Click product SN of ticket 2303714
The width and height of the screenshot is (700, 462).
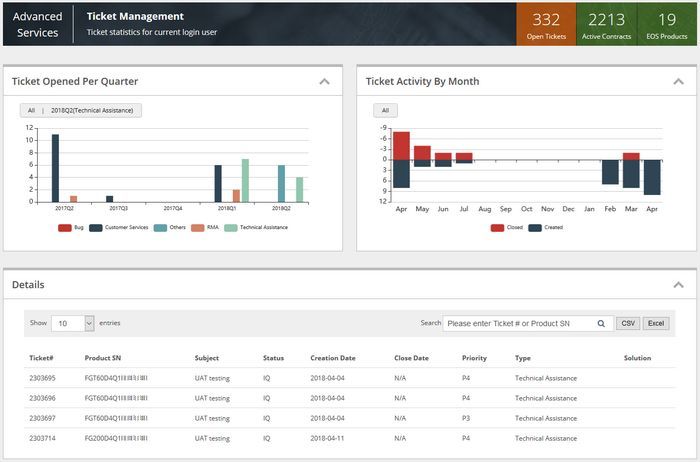tap(116, 438)
